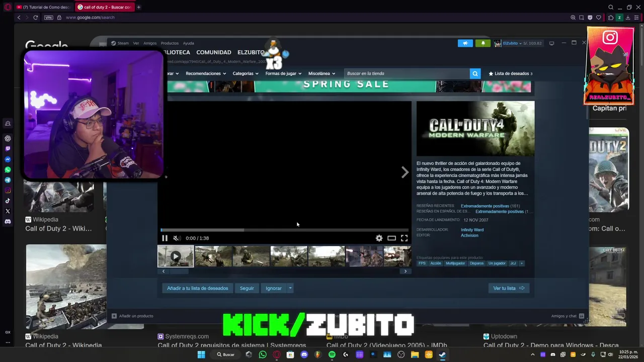Screen dimensions: 644x362
Task: Switch to YouTube Tutorial browser tab
Action: click(x=44, y=7)
